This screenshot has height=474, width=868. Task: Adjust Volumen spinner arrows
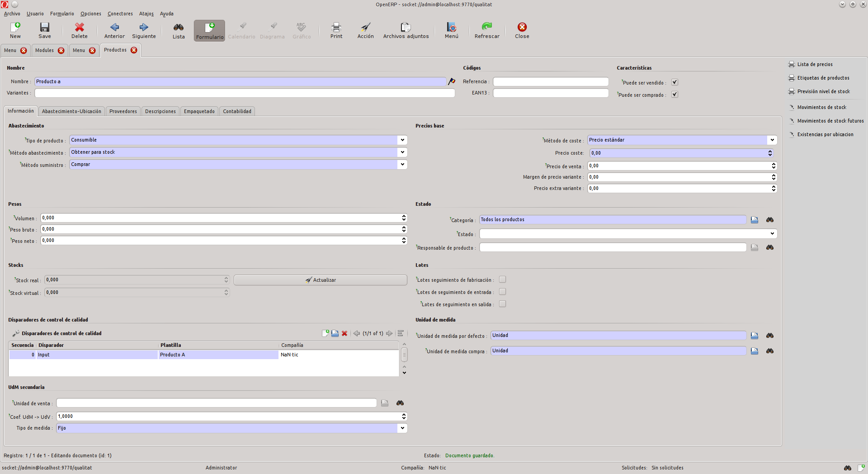pos(404,218)
